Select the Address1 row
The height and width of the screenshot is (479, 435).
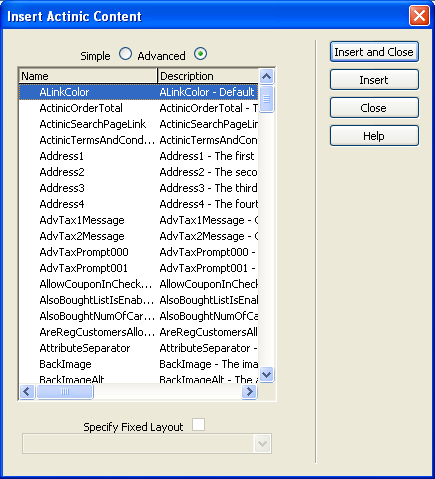click(x=139, y=156)
